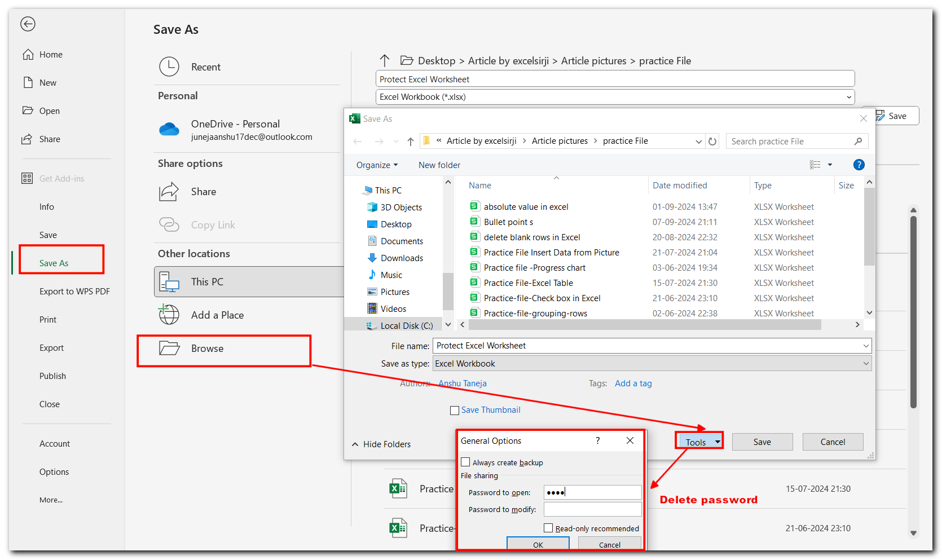Open the Organize dropdown menu

(x=377, y=165)
